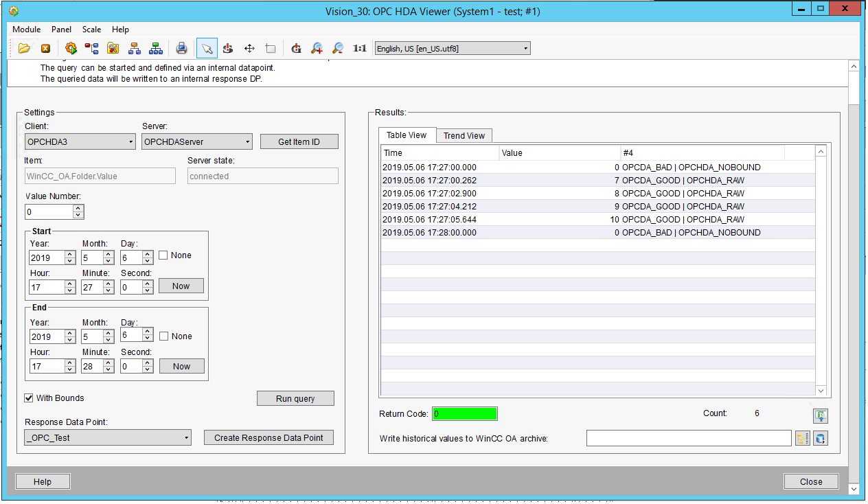Open the Panel menu
The image size is (868, 504).
click(61, 30)
